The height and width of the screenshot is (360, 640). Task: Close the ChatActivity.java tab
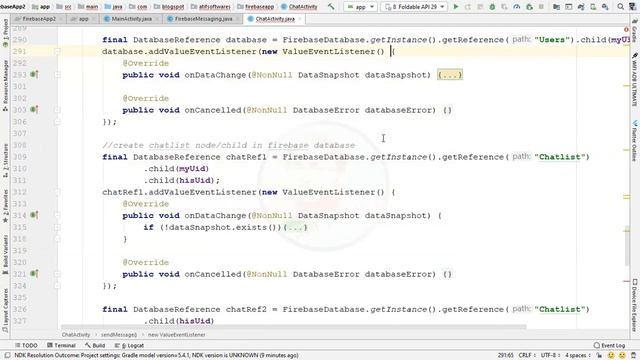pos(300,19)
